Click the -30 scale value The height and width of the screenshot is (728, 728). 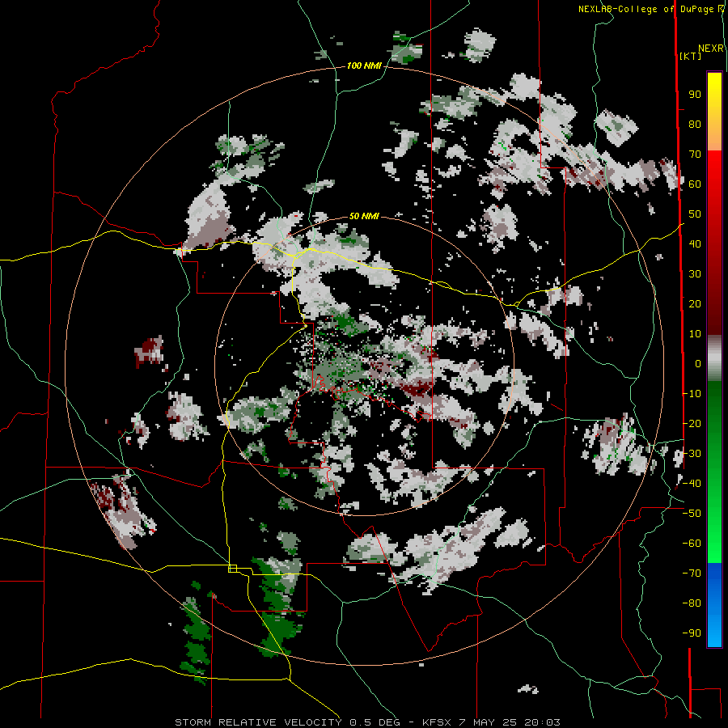(692, 454)
